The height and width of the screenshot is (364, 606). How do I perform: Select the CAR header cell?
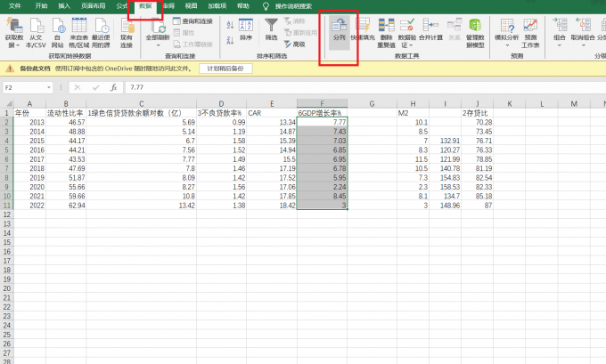(x=272, y=113)
